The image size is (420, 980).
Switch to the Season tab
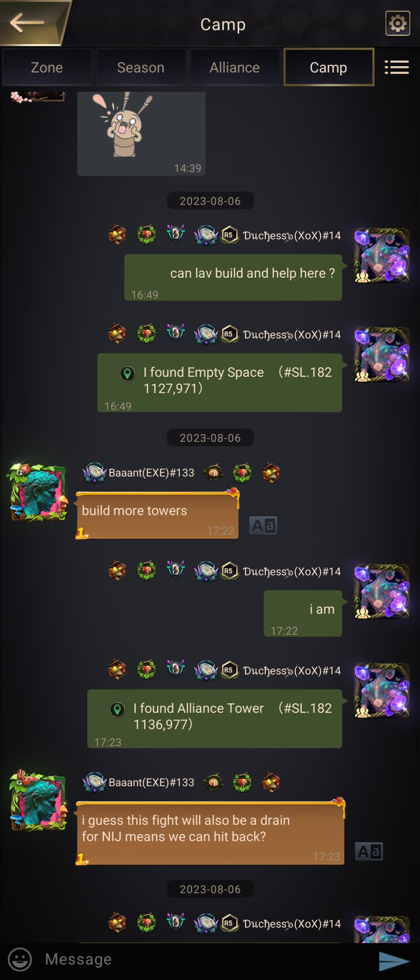click(141, 67)
